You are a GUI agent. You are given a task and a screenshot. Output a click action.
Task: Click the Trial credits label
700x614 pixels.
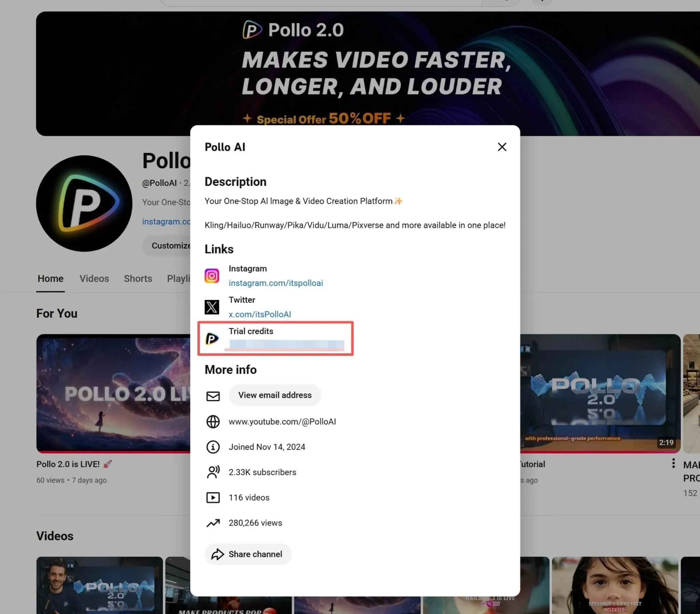pyautogui.click(x=251, y=331)
